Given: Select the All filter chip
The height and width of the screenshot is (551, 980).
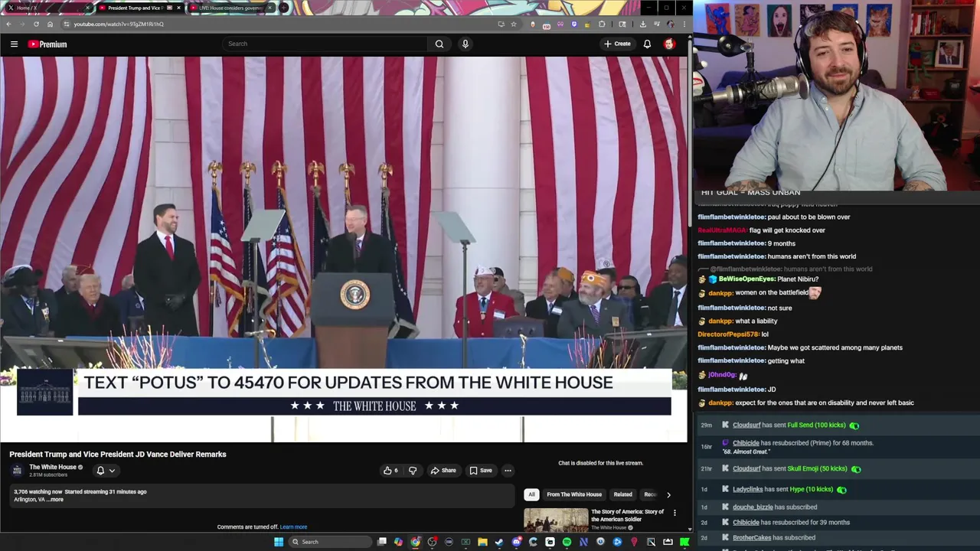Looking at the screenshot, I should pos(531,494).
